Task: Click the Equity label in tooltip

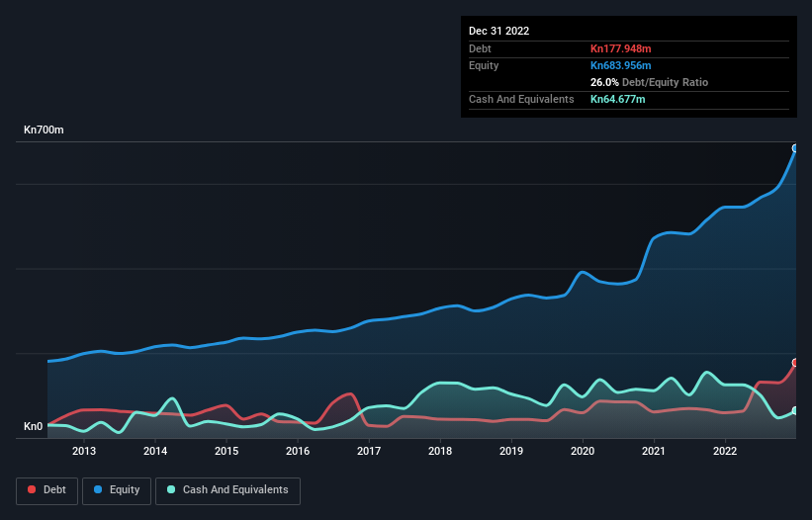Action: pyautogui.click(x=484, y=65)
